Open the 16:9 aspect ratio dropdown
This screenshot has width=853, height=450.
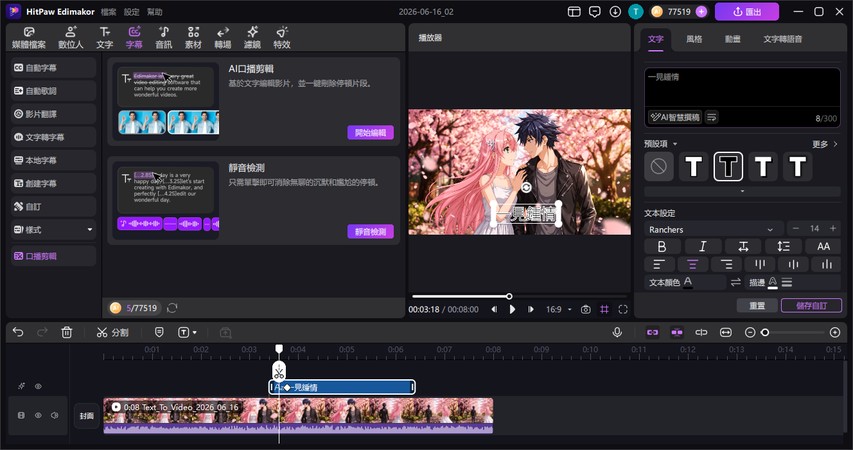click(559, 309)
